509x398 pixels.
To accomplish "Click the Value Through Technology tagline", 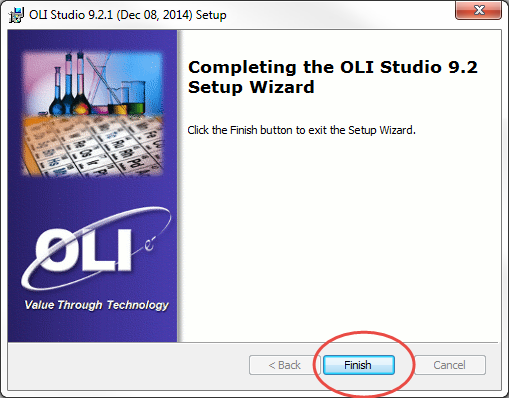I will 97,305.
